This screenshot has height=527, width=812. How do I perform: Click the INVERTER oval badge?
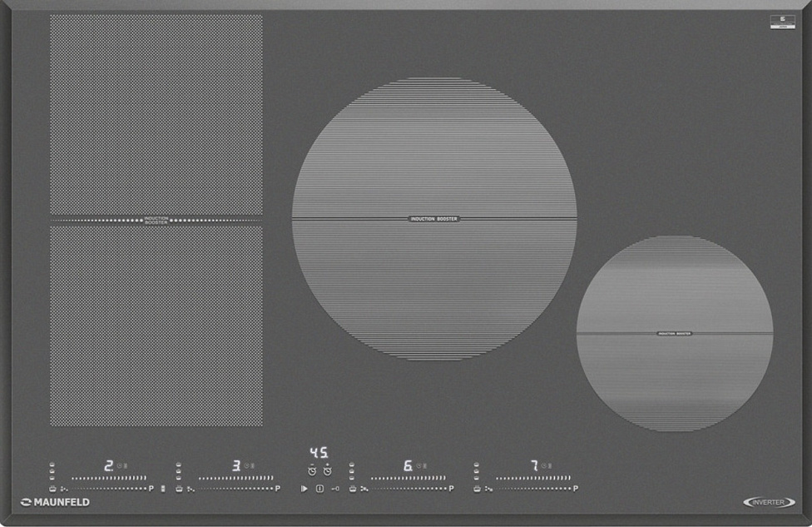pos(769,502)
